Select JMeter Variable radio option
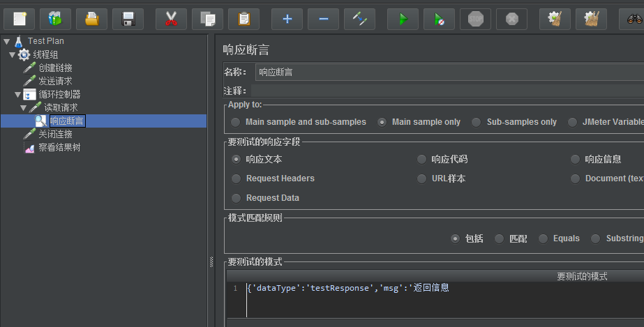The height and width of the screenshot is (327, 644). point(573,122)
